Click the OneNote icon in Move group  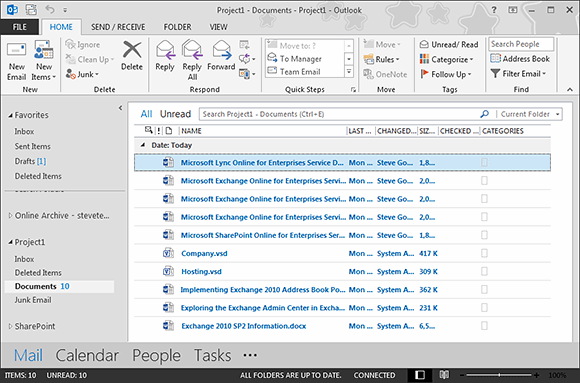tap(368, 74)
